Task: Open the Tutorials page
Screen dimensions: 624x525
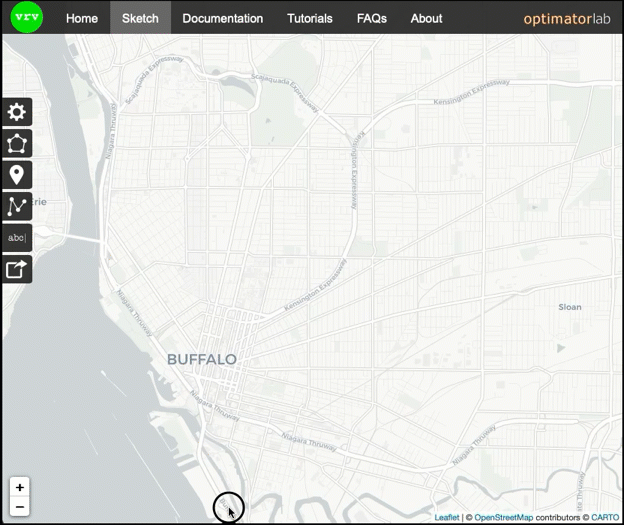Action: click(310, 18)
